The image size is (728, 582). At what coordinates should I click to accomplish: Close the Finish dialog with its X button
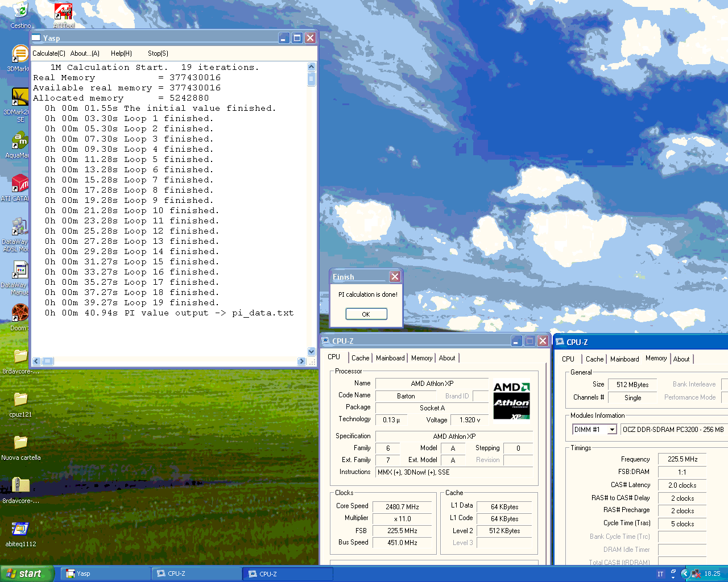tap(395, 277)
